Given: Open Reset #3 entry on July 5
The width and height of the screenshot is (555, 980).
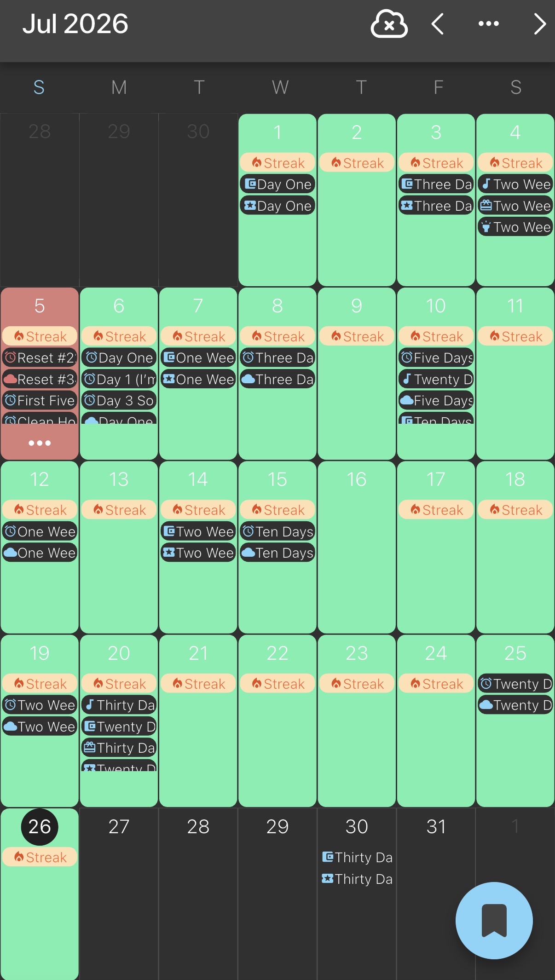Looking at the screenshot, I should [40, 379].
